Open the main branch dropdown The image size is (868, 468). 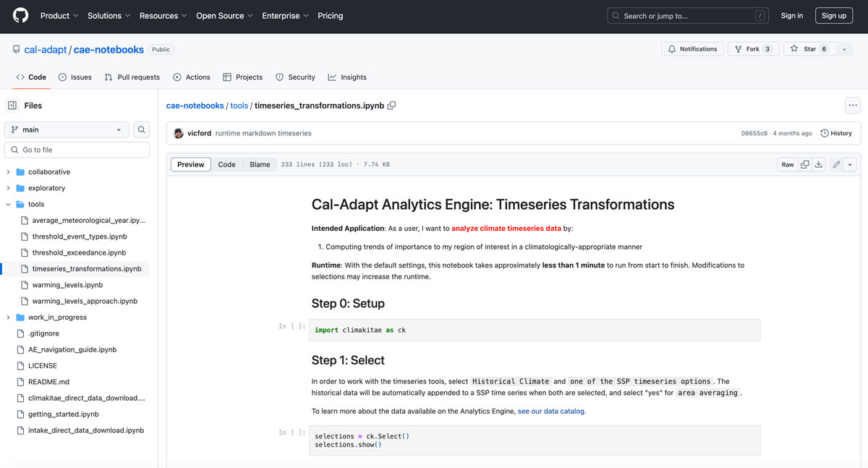(x=66, y=129)
